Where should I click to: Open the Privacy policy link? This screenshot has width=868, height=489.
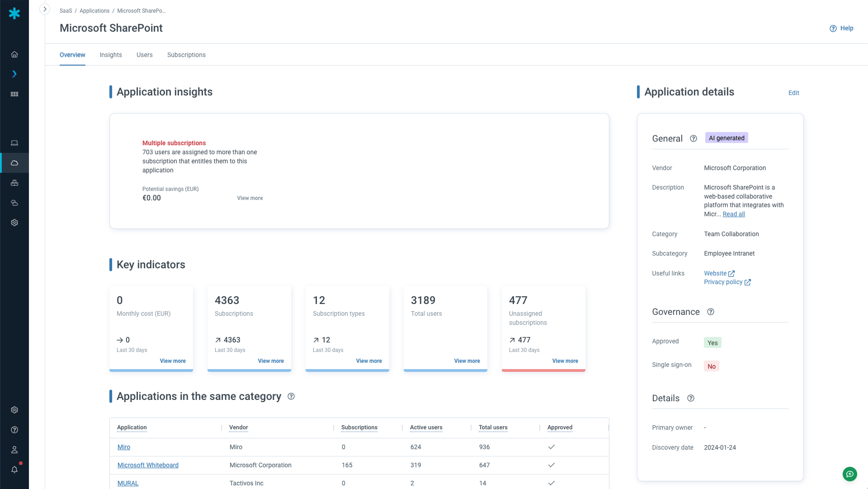(724, 282)
